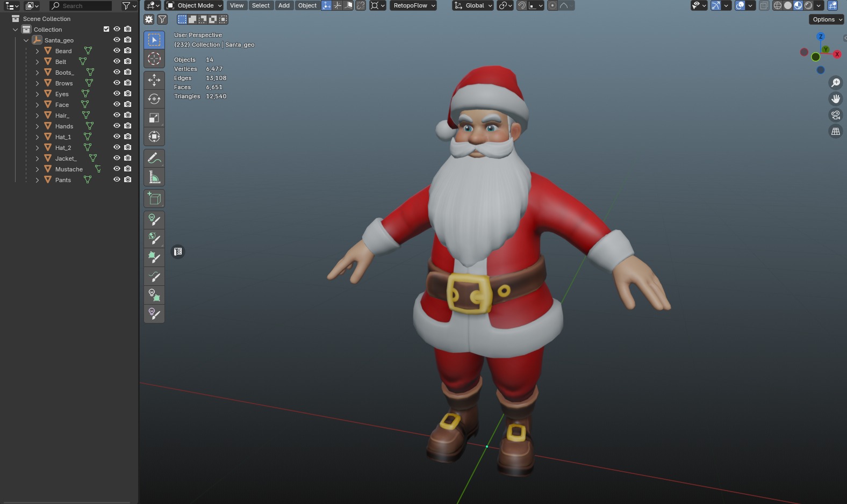The width and height of the screenshot is (847, 504).
Task: Open outliner editor type menu
Action: 12,6
